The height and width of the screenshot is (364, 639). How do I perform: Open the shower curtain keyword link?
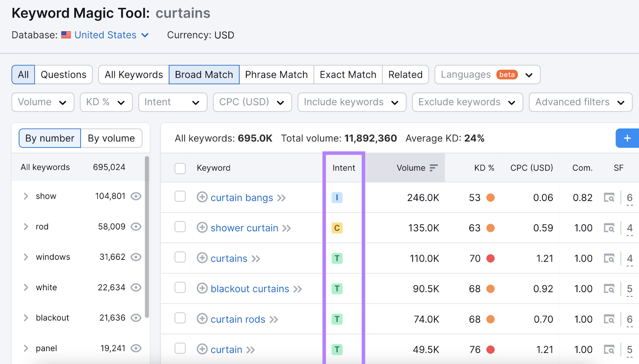click(244, 228)
